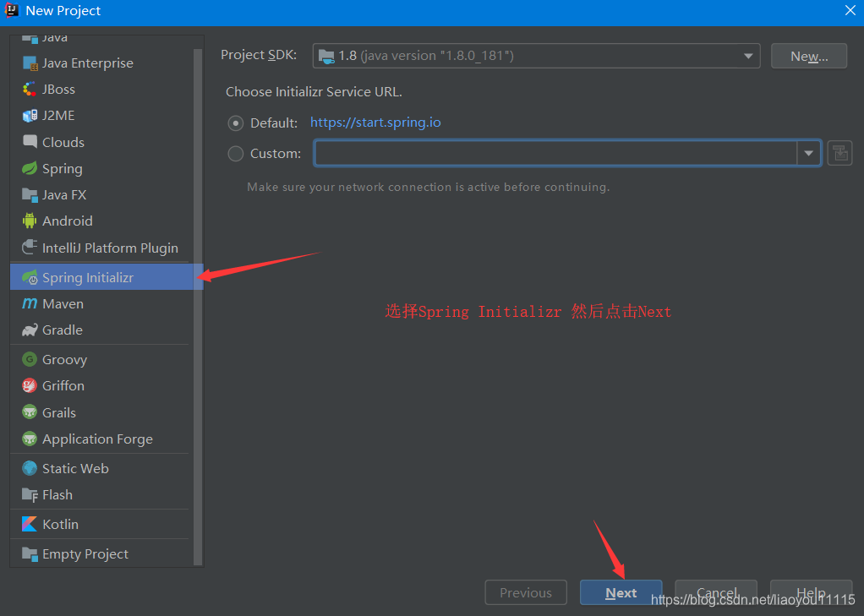The height and width of the screenshot is (616, 864).
Task: Click the Clouds speech-bubble icon
Action: coord(30,142)
